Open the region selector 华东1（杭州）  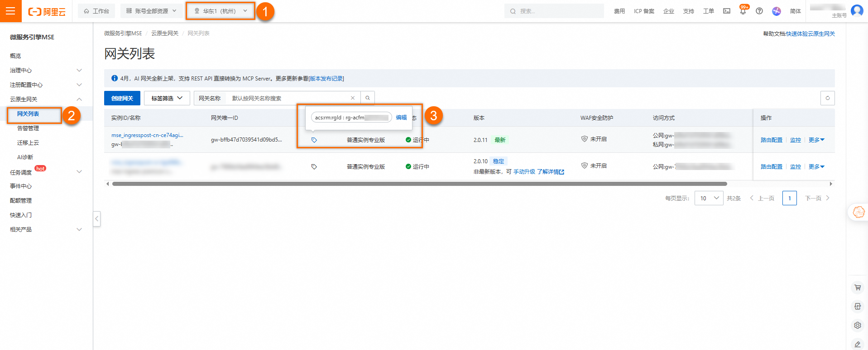click(221, 11)
